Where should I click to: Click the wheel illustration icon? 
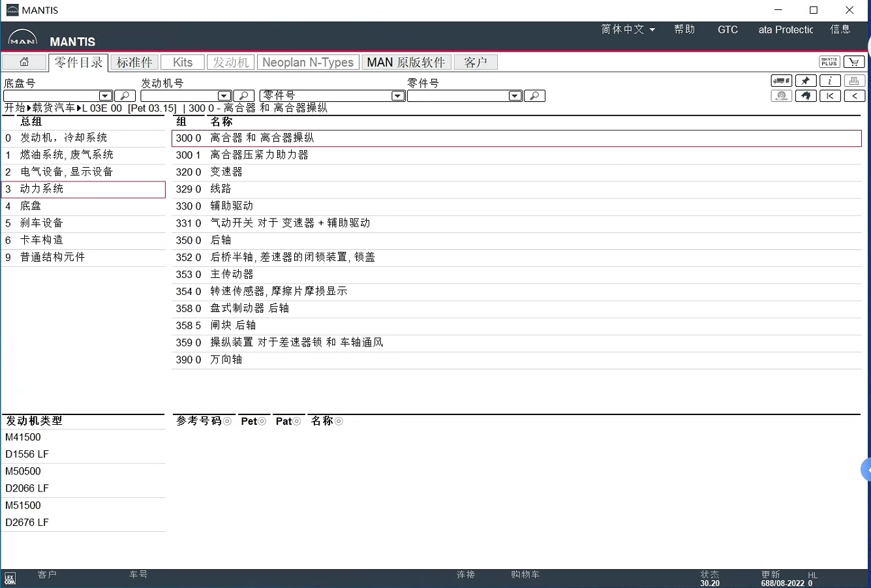pos(782,96)
